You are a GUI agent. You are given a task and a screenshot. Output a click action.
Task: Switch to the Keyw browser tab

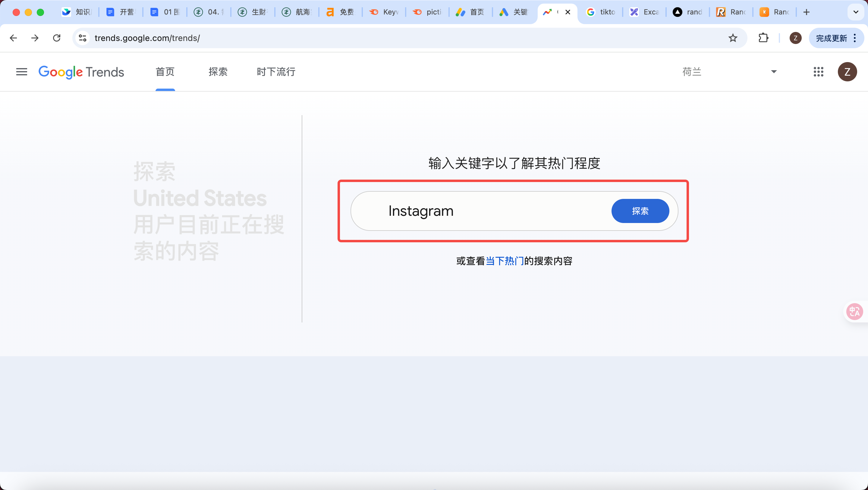click(x=384, y=12)
